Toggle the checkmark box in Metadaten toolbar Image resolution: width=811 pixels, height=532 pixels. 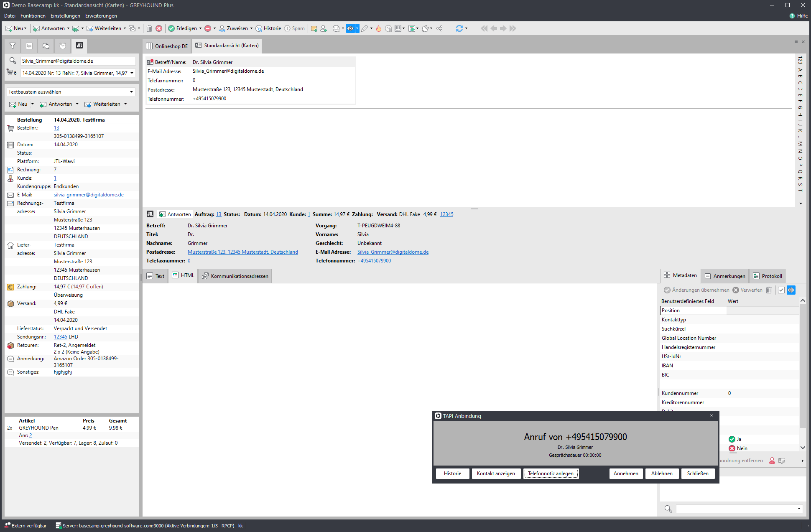[781, 290]
